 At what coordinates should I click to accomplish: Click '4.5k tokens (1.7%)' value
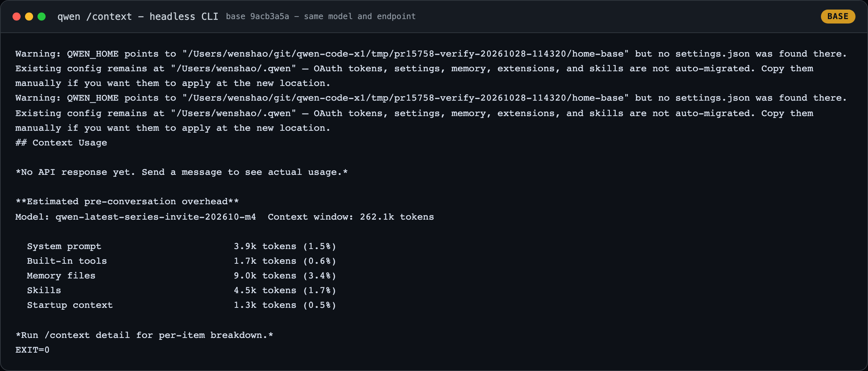tap(285, 290)
